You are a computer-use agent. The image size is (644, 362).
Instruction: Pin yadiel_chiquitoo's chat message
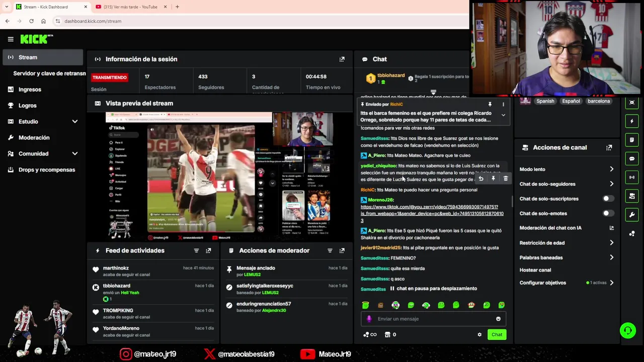pyautogui.click(x=493, y=178)
